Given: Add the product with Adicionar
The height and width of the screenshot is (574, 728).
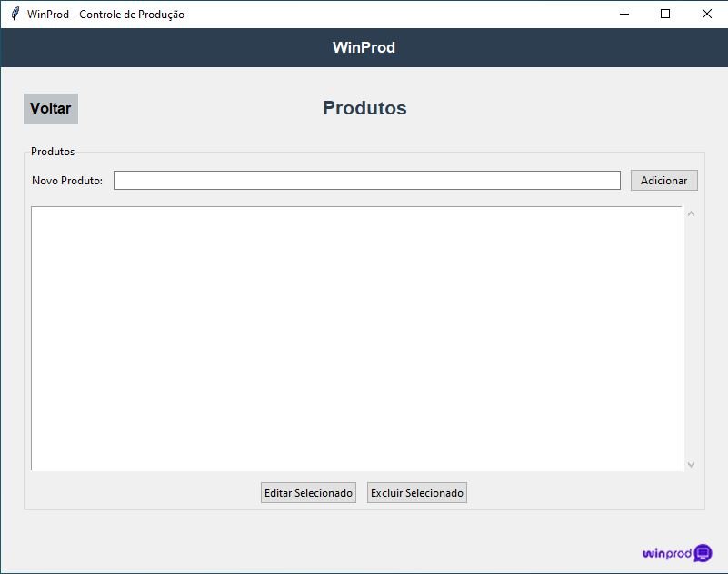Looking at the screenshot, I should coord(664,180).
